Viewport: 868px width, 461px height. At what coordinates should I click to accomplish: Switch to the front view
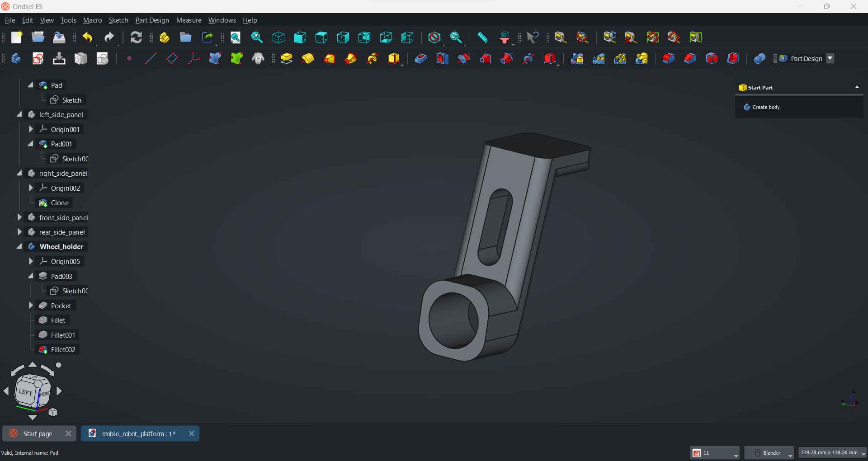pyautogui.click(x=300, y=38)
